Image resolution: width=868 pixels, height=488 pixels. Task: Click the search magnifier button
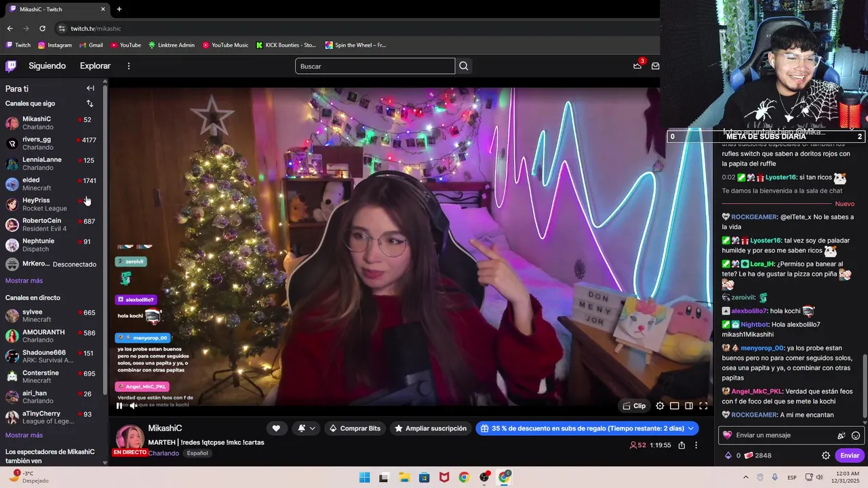464,66
